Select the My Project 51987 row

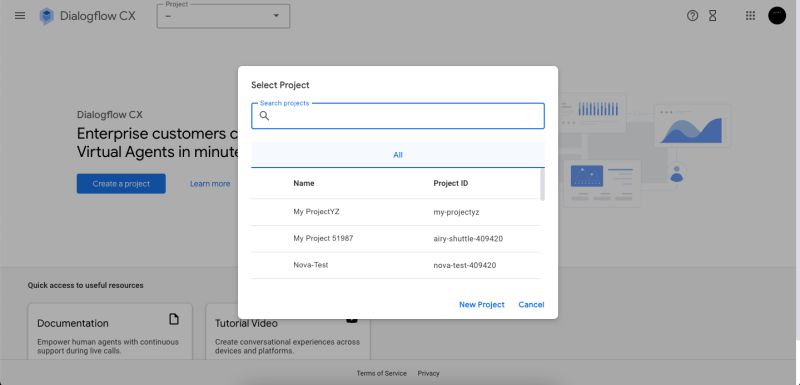pyautogui.click(x=395, y=239)
